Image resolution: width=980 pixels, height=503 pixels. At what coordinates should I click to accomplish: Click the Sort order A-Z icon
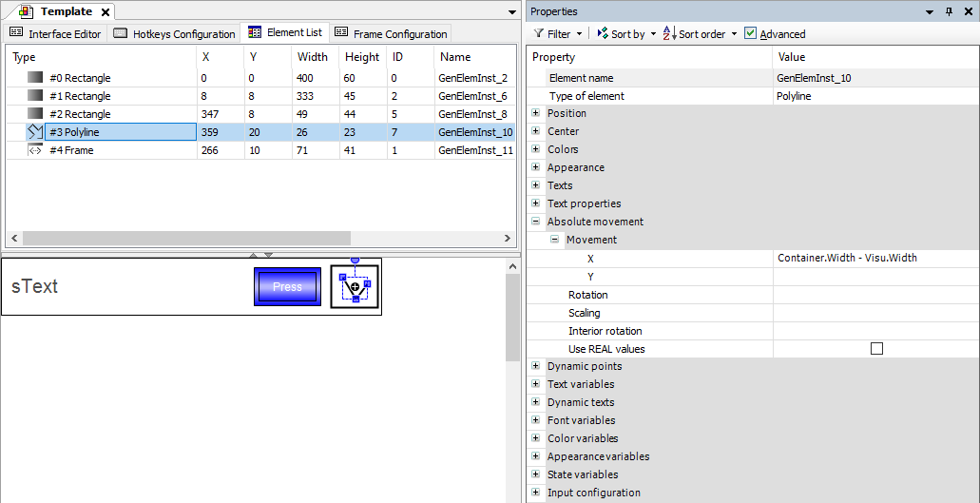(x=669, y=34)
